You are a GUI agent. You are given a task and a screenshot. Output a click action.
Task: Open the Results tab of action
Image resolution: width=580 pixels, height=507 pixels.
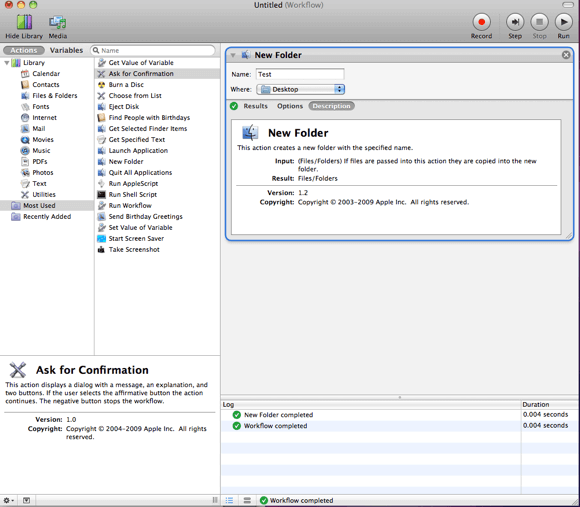tap(255, 106)
